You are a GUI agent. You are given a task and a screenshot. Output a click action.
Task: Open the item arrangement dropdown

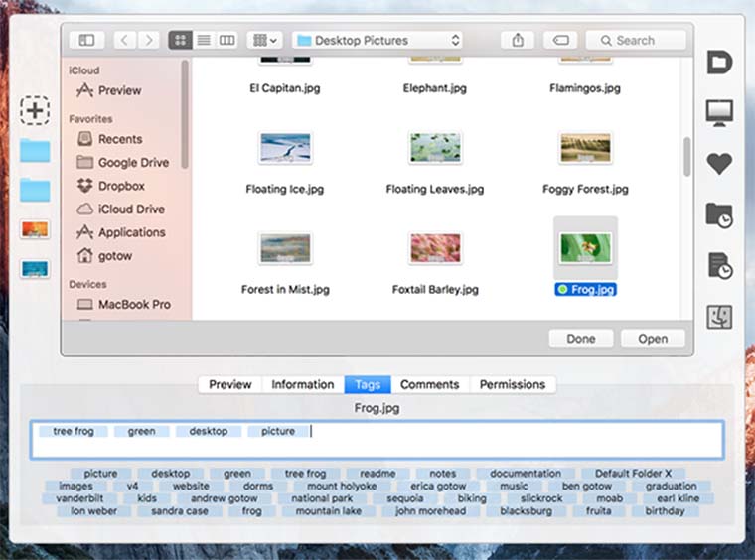point(264,40)
